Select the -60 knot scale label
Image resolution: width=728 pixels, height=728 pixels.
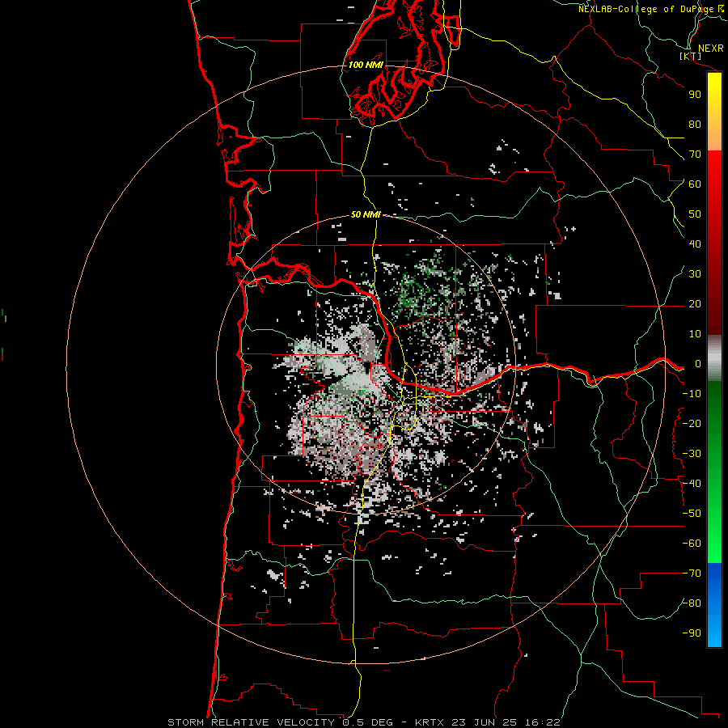(x=692, y=544)
